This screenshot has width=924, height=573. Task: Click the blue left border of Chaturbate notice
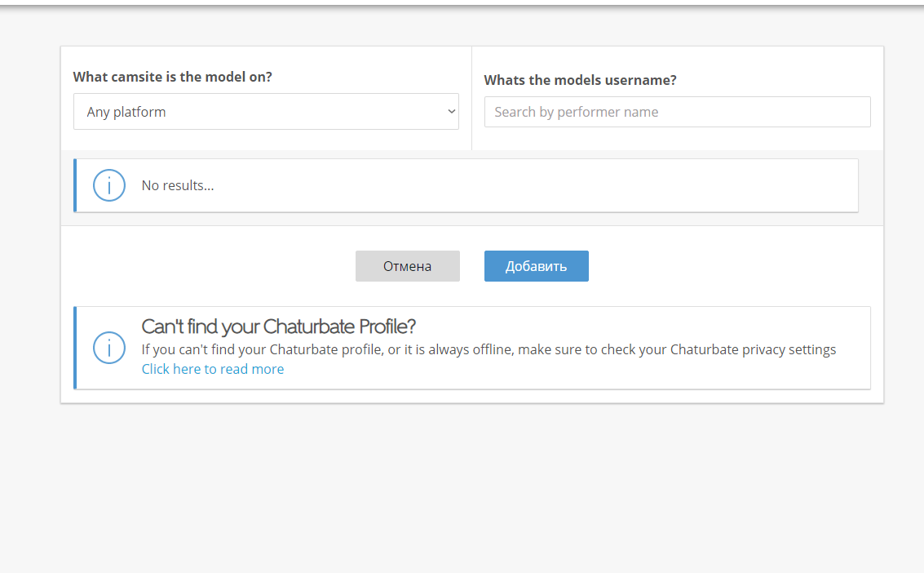tap(75, 348)
